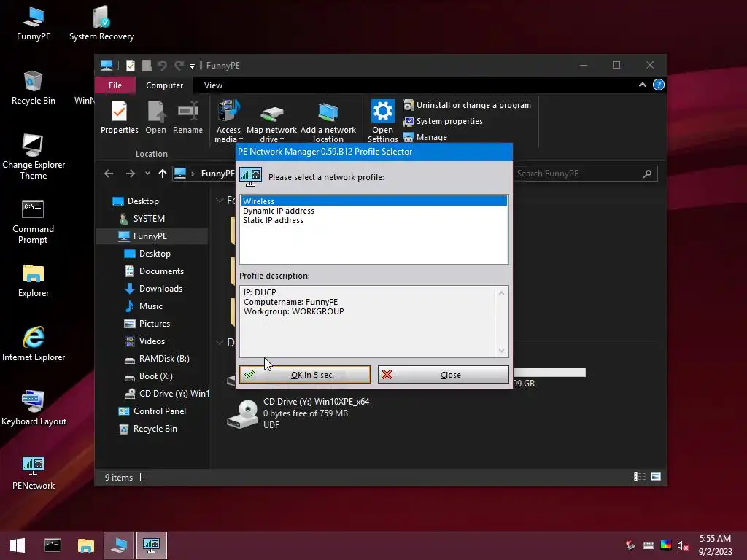Select CD Drive (Y:) Win10XPE_x64 item
The image size is (747, 560).
point(298,413)
